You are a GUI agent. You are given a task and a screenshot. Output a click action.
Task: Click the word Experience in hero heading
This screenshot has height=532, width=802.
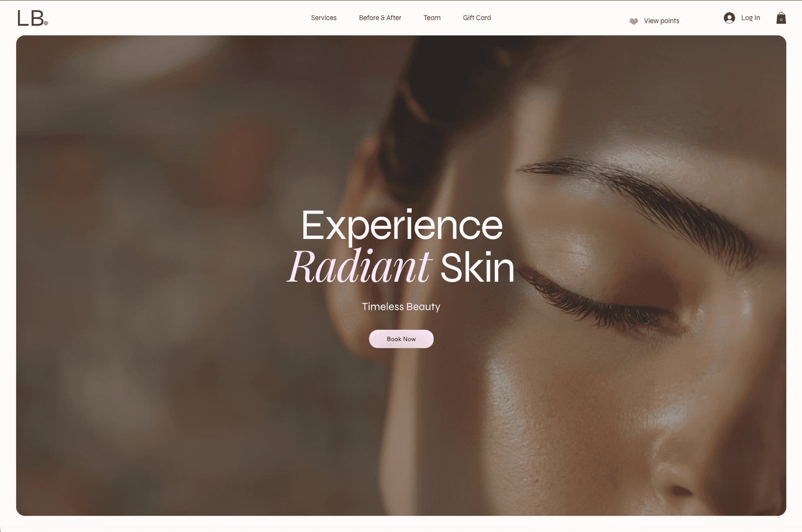pos(402,226)
